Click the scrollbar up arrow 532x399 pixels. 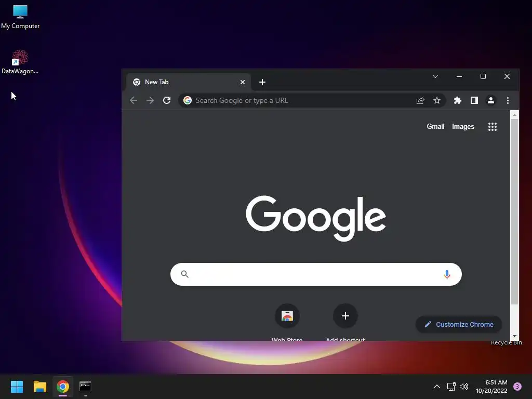[515, 115]
